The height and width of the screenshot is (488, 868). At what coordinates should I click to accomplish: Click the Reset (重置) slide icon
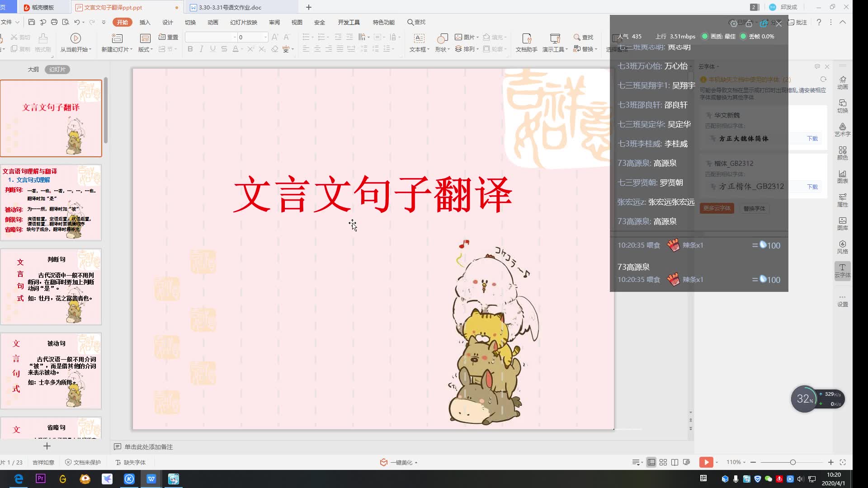pos(168,37)
